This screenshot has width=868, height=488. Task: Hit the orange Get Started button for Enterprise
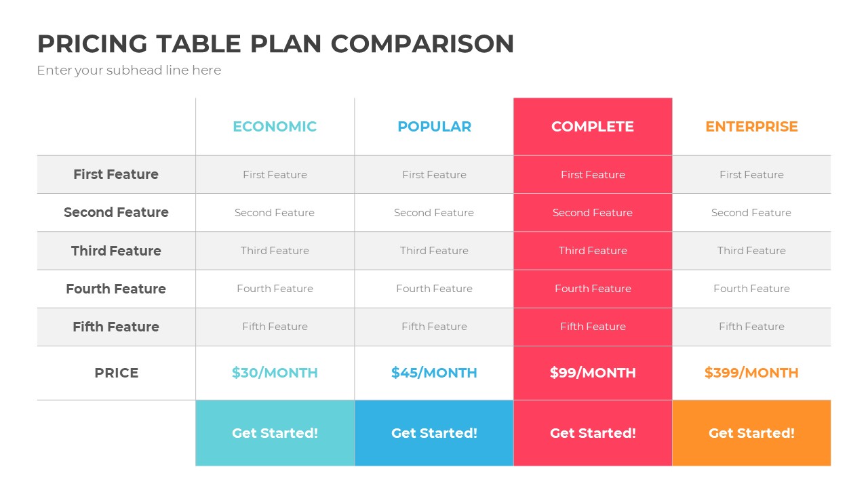pyautogui.click(x=751, y=433)
